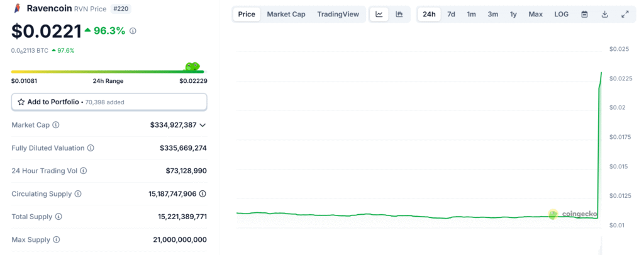Select the 24h time range
644x255 pixels.
coord(429,14)
